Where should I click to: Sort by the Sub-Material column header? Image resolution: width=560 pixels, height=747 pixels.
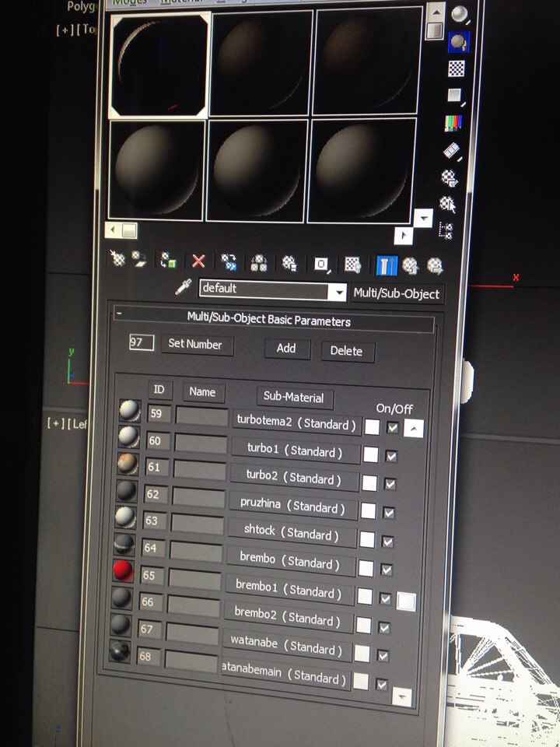[x=295, y=398]
